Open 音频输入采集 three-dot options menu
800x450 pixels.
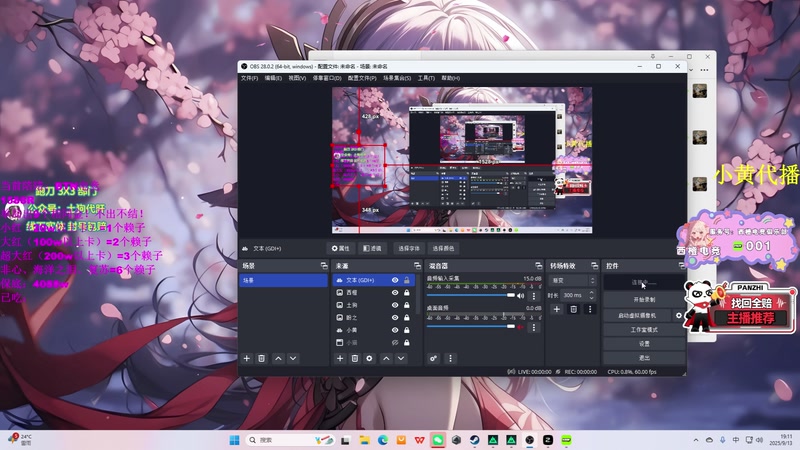534,296
